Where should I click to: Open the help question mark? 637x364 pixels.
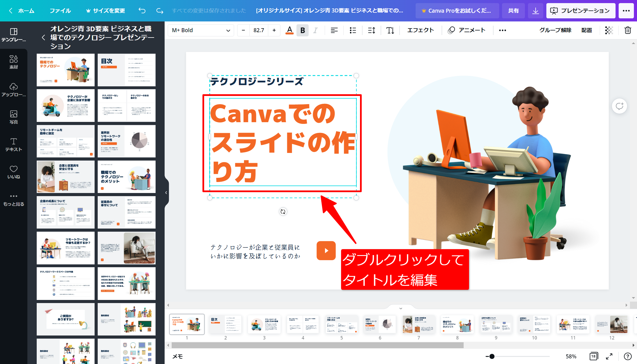click(627, 356)
